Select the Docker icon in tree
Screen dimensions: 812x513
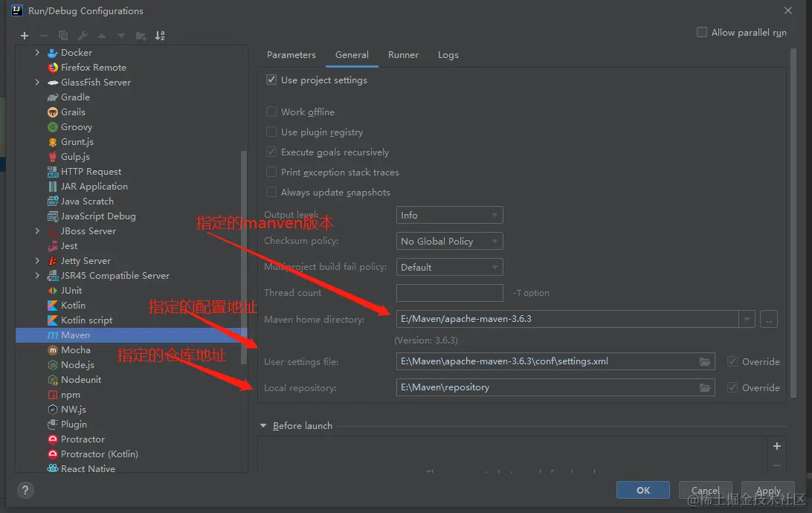(x=52, y=53)
